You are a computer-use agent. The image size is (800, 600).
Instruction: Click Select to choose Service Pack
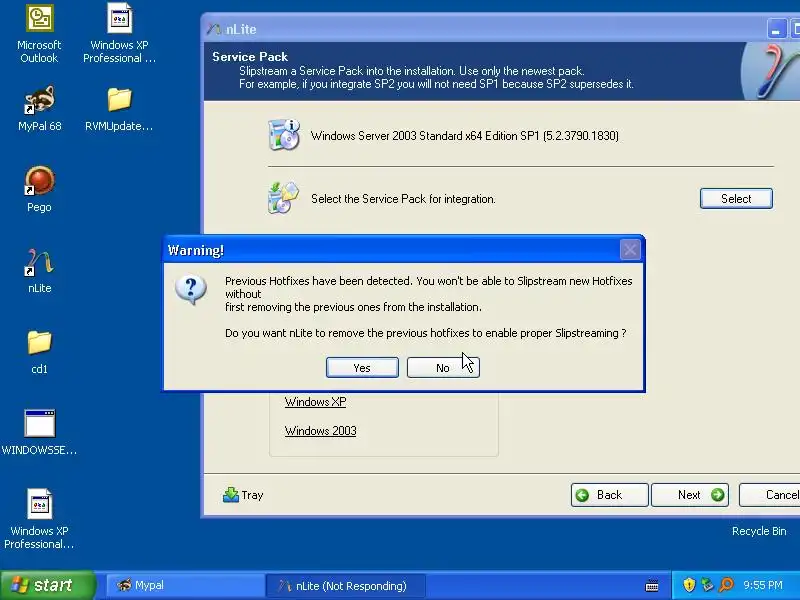[736, 198]
